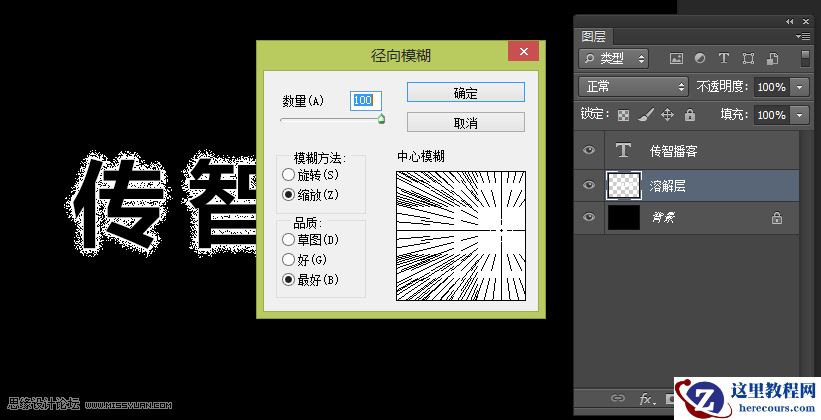The width and height of the screenshot is (821, 420).
Task: Close the 径向模糊 dialog
Action: (523, 51)
